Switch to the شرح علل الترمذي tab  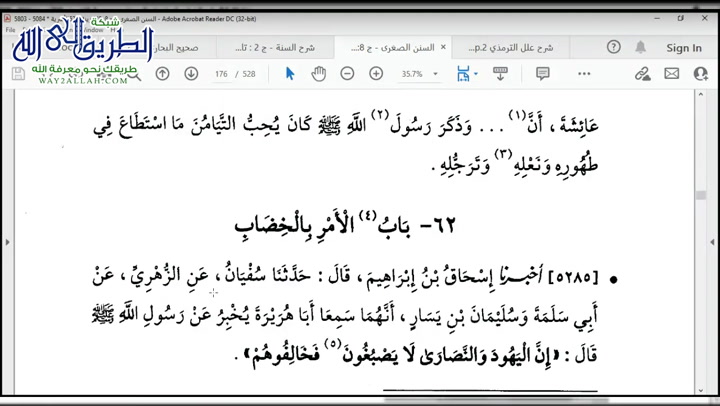tap(511, 48)
